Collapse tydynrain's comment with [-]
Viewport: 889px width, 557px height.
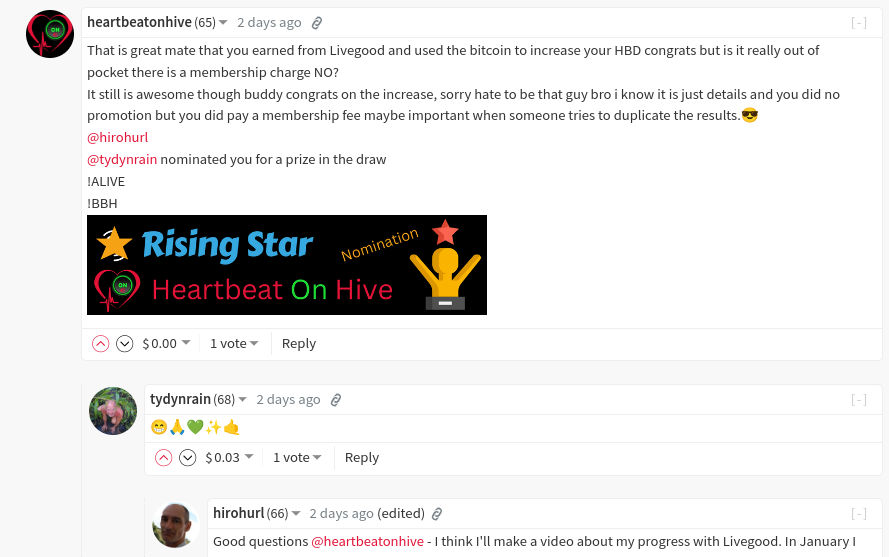click(859, 400)
